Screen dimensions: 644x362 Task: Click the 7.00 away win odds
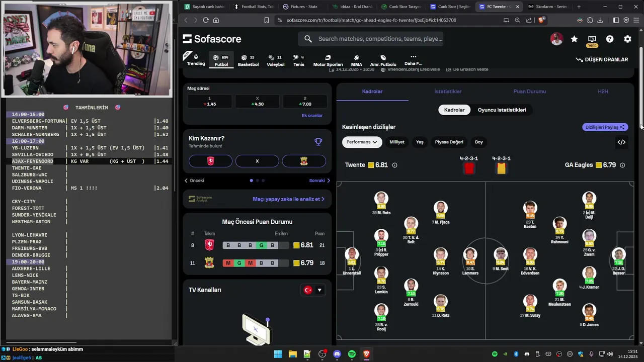(x=305, y=102)
